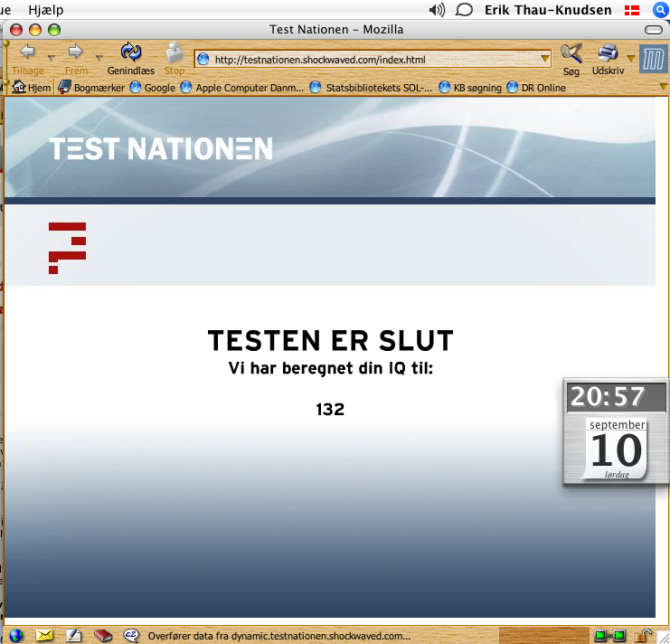
Task: Toggle the online/offline connection icon
Action: coord(609,636)
